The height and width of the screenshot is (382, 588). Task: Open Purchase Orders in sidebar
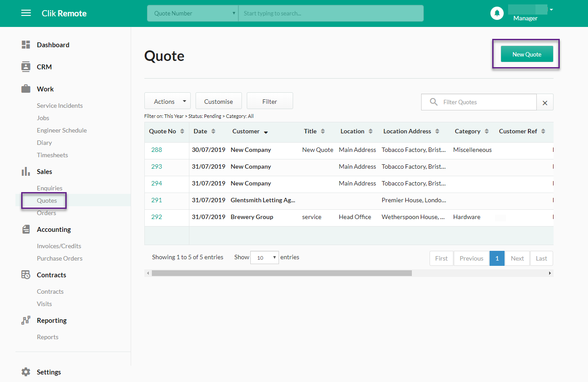[60, 258]
